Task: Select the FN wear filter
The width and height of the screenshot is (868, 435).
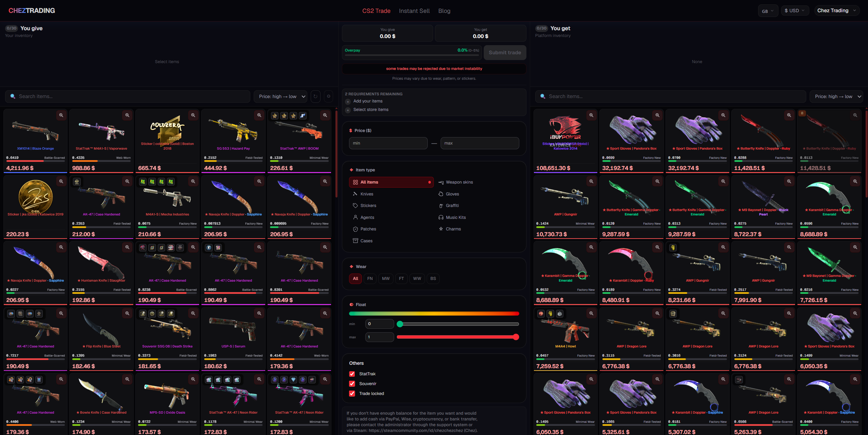Action: 370,279
